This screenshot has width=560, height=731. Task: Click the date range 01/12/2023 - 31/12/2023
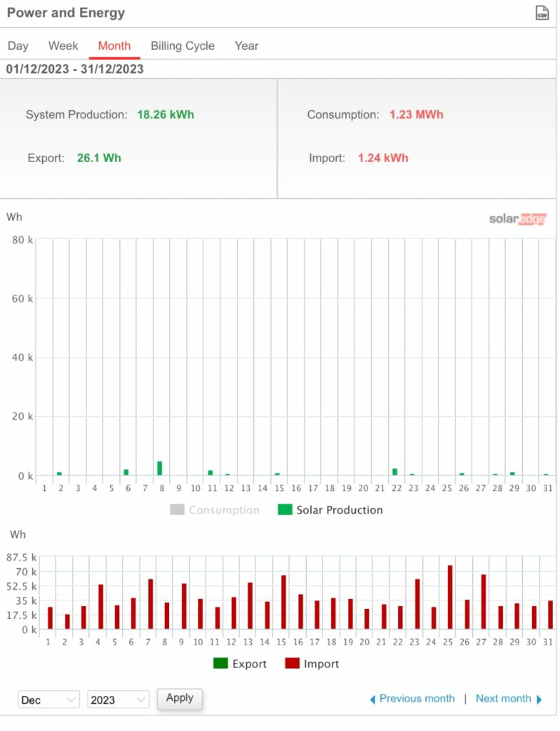pyautogui.click(x=74, y=69)
